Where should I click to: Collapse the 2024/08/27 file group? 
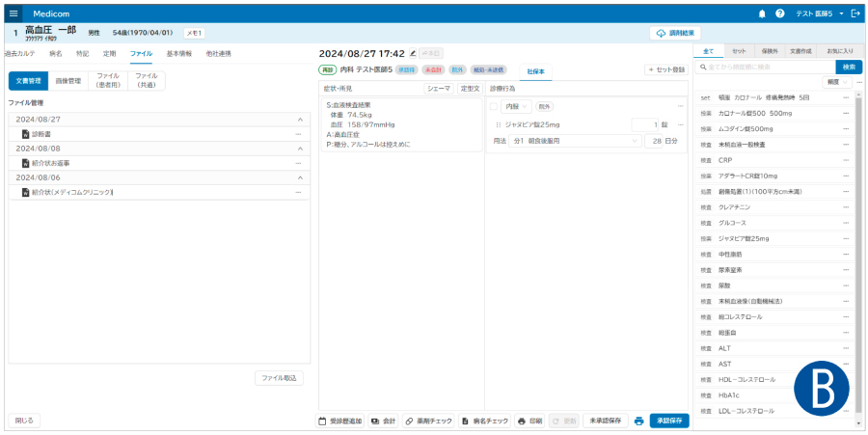pos(299,120)
